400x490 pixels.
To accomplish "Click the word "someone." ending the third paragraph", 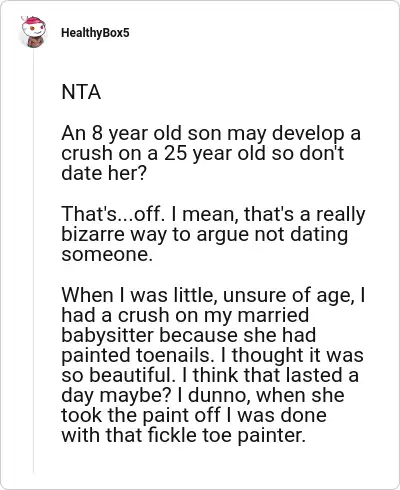I will pos(107,255).
